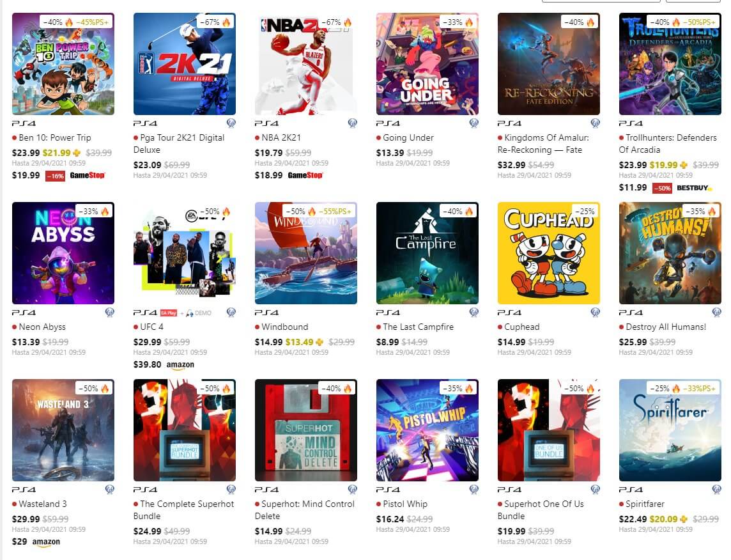Open the Destroy All Humans! title link

pyautogui.click(x=666, y=327)
